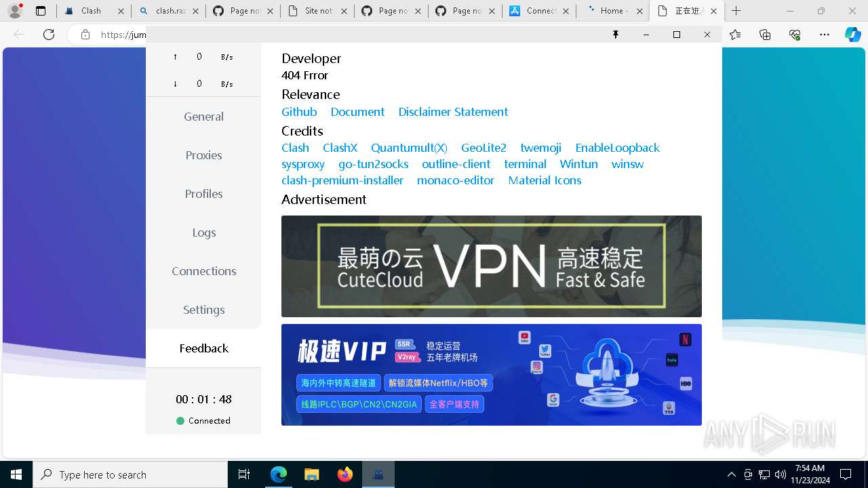Switch to the Clash browser tab
Viewport: 868px width, 488px height.
[94, 11]
